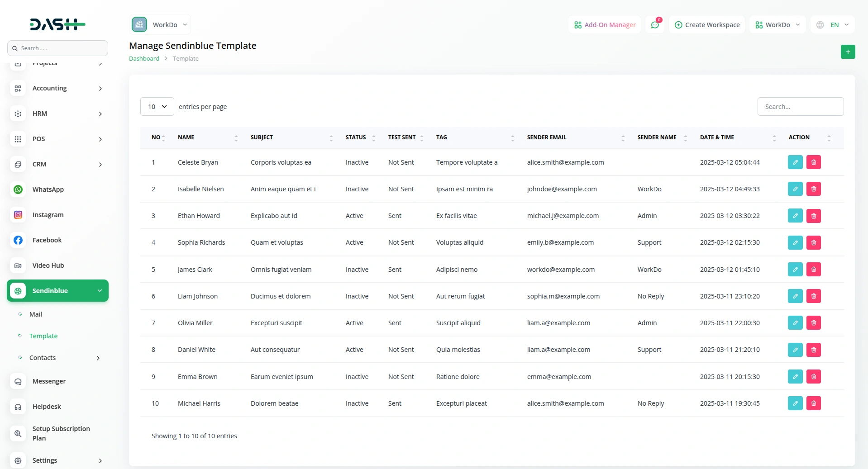Screen dimensions: 868x469
Task: Open Instagram from the sidebar
Action: [48, 215]
